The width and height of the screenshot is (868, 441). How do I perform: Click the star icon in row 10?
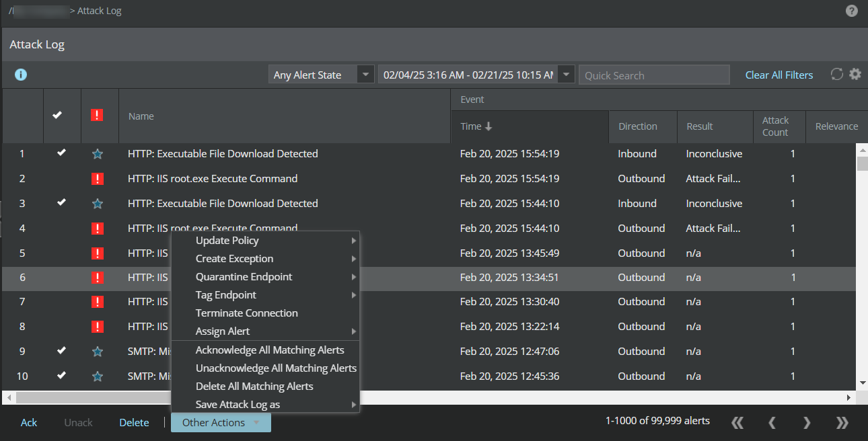pyautogui.click(x=97, y=376)
